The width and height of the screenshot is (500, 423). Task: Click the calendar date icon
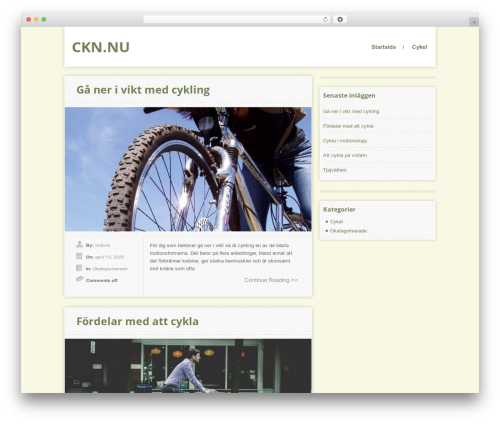[79, 256]
